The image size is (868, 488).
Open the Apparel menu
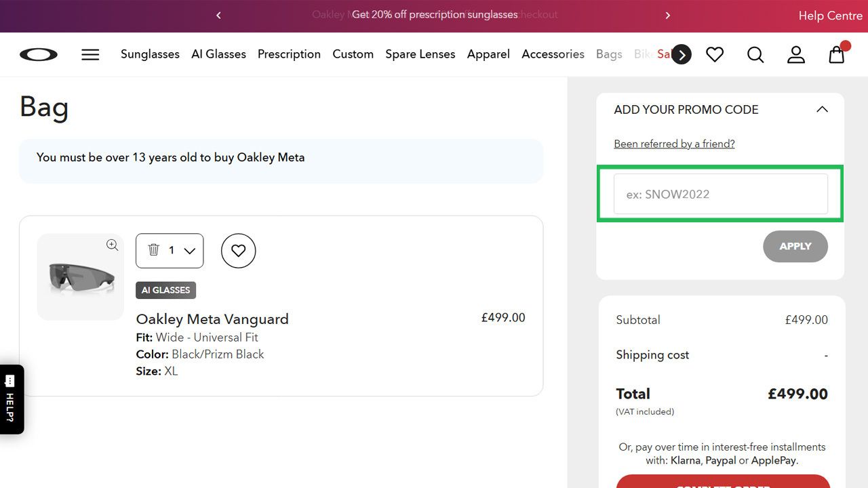(x=488, y=54)
